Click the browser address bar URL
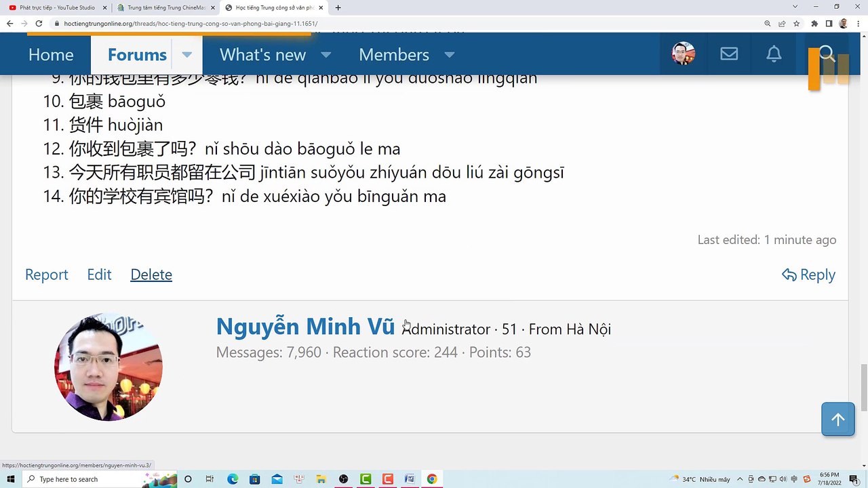The width and height of the screenshot is (868, 488). click(191, 23)
